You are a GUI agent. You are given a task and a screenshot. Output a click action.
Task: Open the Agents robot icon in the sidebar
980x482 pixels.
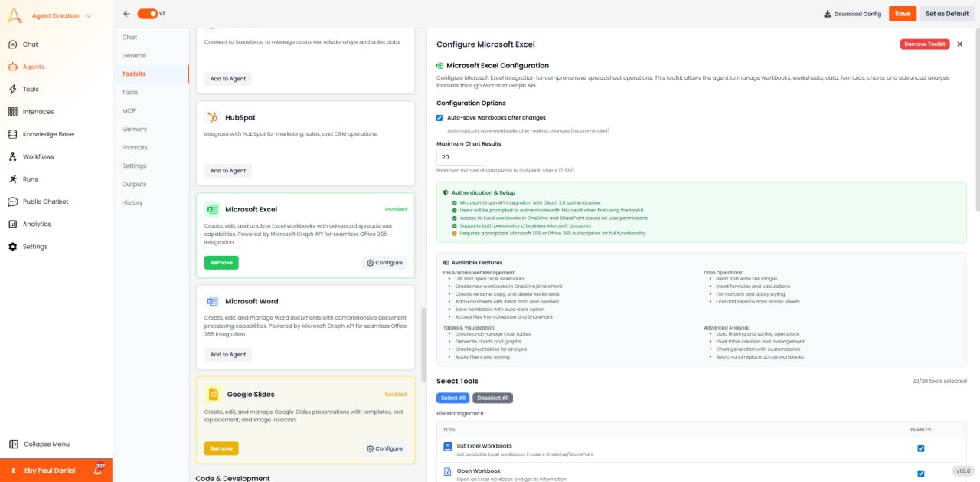coord(13,67)
